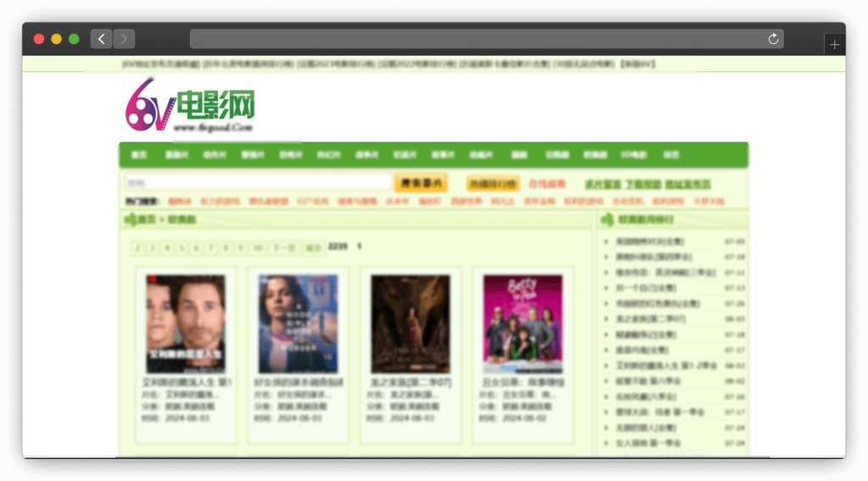Click the title text under the pink poster

coord(522,383)
